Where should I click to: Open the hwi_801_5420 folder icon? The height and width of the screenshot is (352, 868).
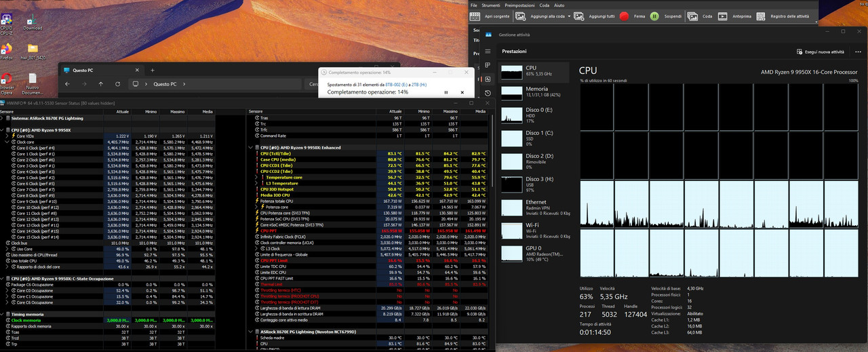click(33, 51)
